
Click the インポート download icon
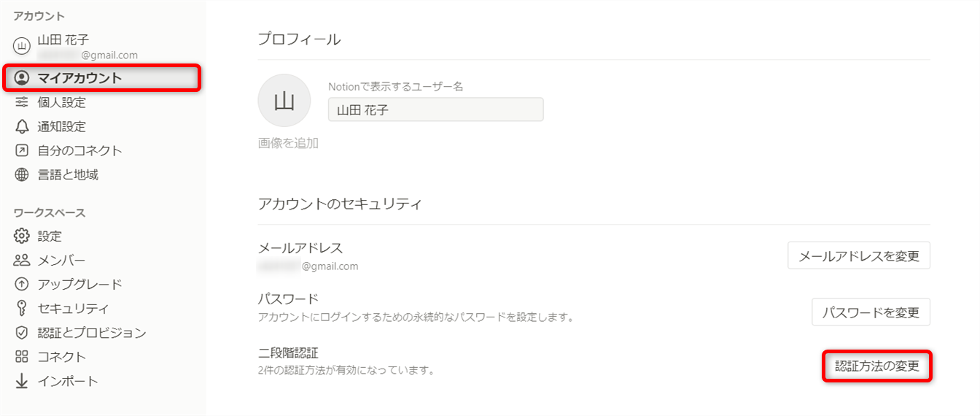(22, 381)
